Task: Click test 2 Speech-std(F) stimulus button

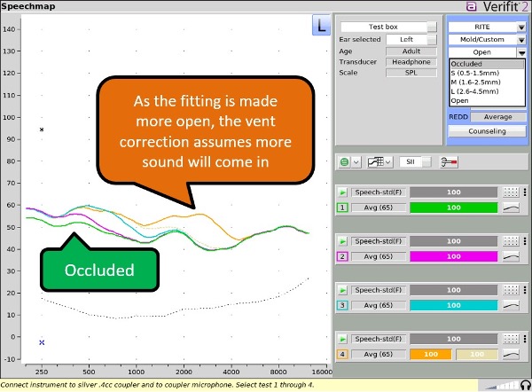Action: point(379,241)
